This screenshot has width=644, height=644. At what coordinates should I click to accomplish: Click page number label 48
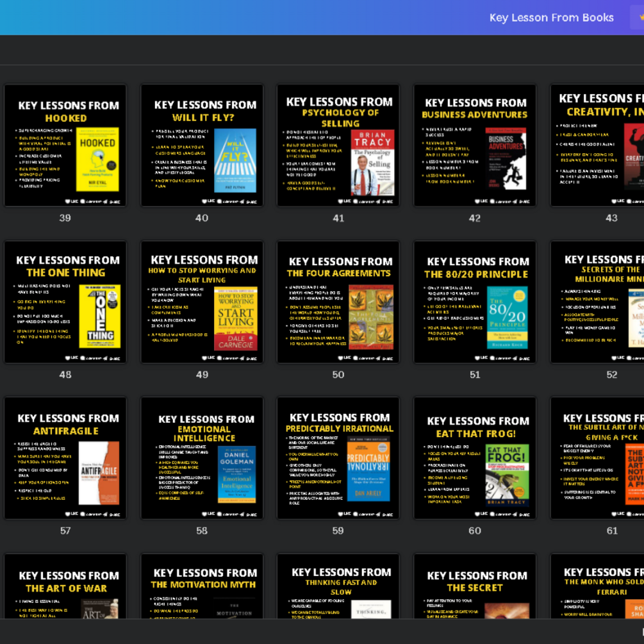65,375
